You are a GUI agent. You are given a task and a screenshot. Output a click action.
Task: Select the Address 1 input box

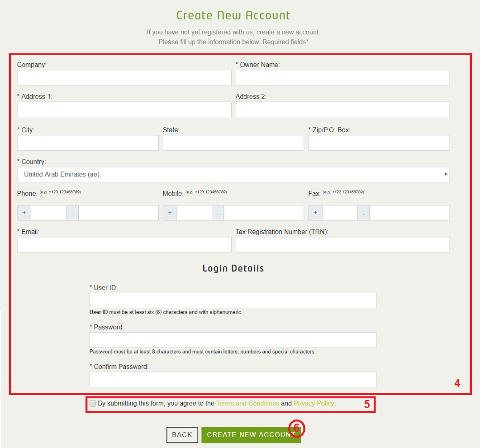(124, 110)
